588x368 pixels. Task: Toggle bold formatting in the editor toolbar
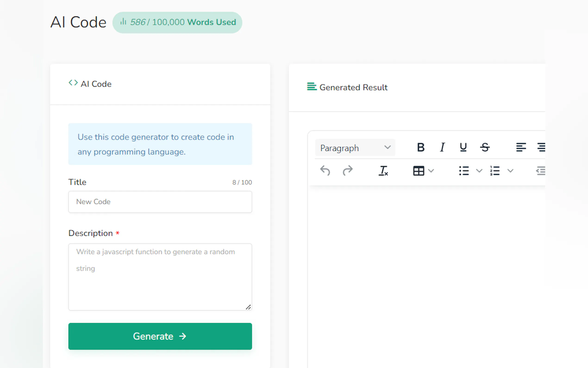pos(421,147)
